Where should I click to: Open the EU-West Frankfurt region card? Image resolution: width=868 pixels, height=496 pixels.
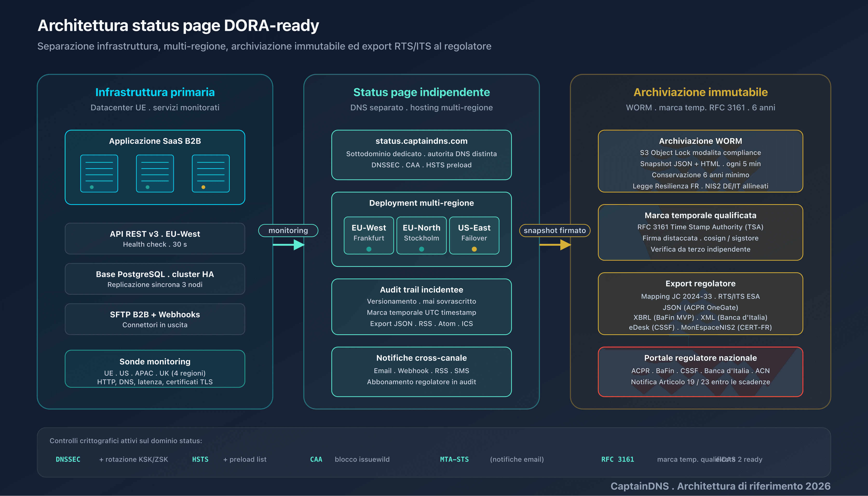point(369,235)
